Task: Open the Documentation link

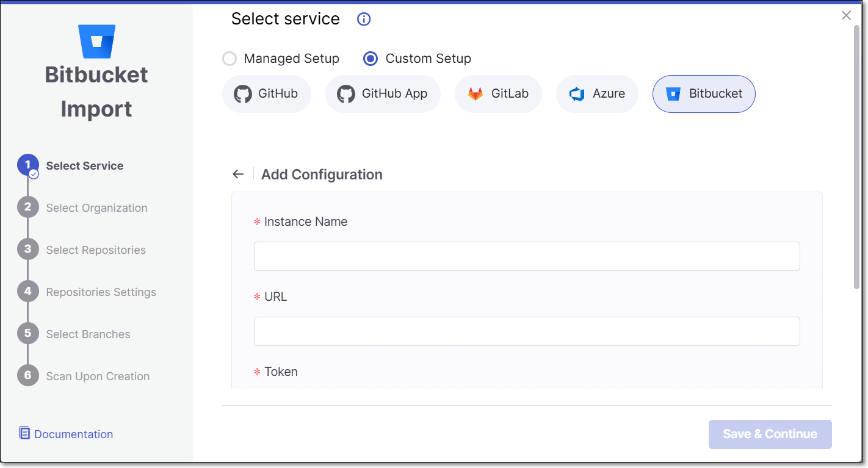Action: (73, 434)
